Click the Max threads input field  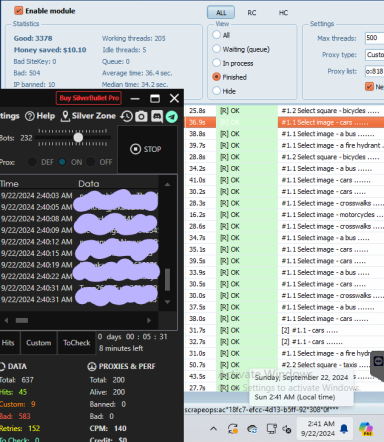374,38
